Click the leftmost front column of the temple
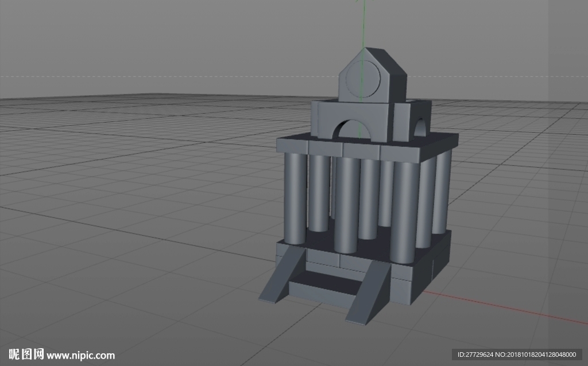 tap(295, 198)
